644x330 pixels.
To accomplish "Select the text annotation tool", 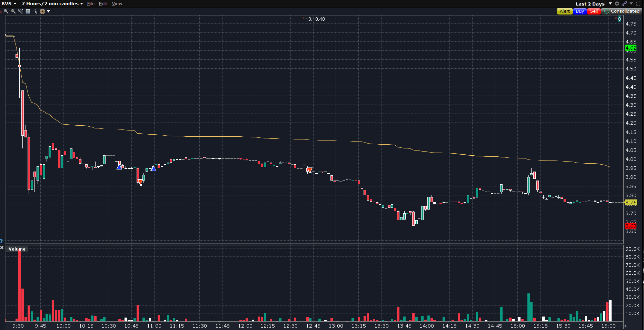I will coord(28,11).
